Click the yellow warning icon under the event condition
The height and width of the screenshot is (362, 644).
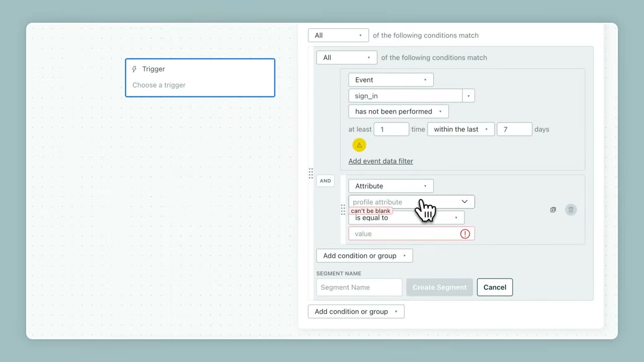click(x=359, y=145)
